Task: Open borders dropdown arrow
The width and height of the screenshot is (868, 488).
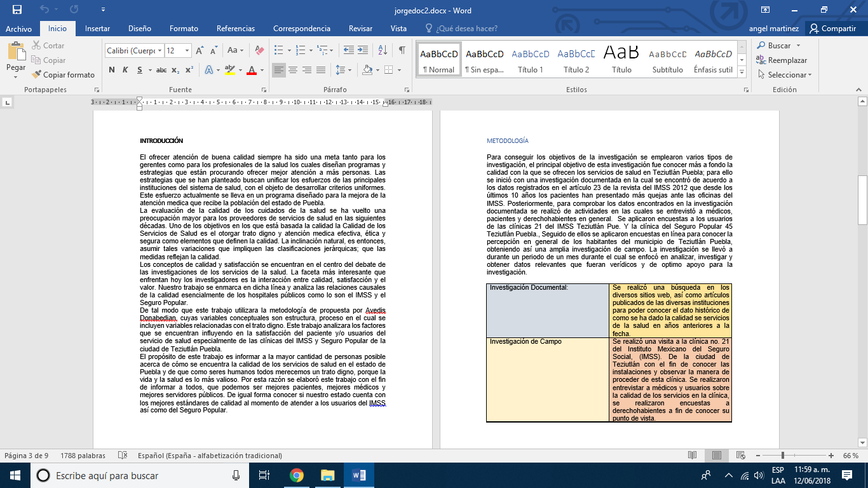Action: click(398, 70)
